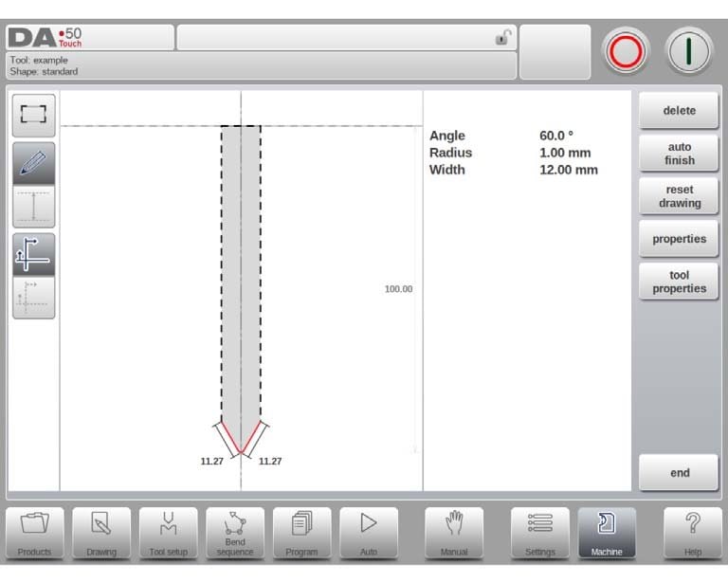Switch to the Program screen
The height and width of the screenshot is (583, 728).
click(301, 533)
